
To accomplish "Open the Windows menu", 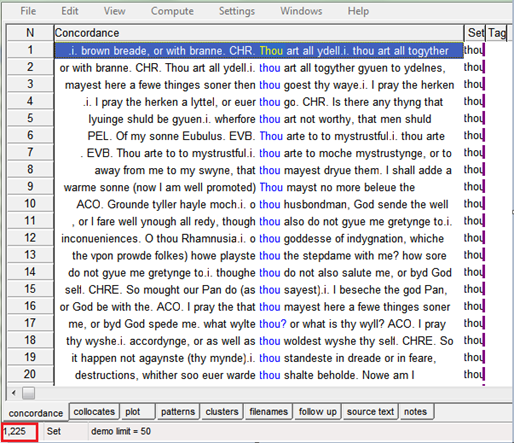I will click(301, 11).
